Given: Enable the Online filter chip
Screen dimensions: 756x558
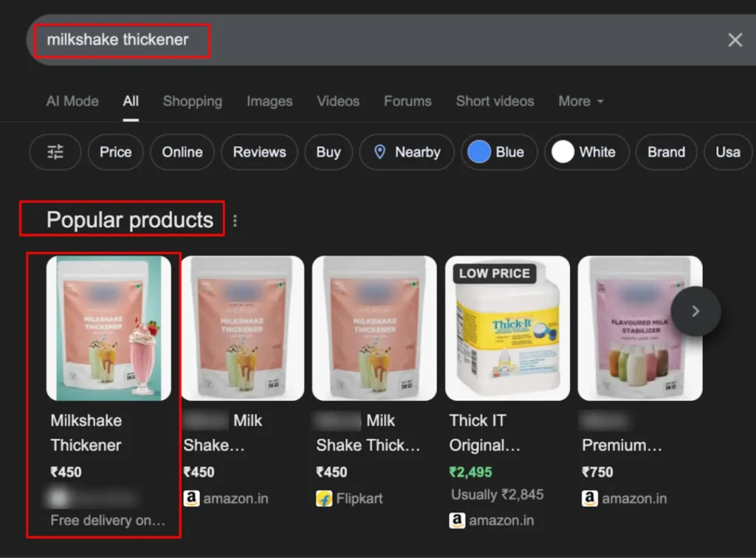Looking at the screenshot, I should 182,152.
